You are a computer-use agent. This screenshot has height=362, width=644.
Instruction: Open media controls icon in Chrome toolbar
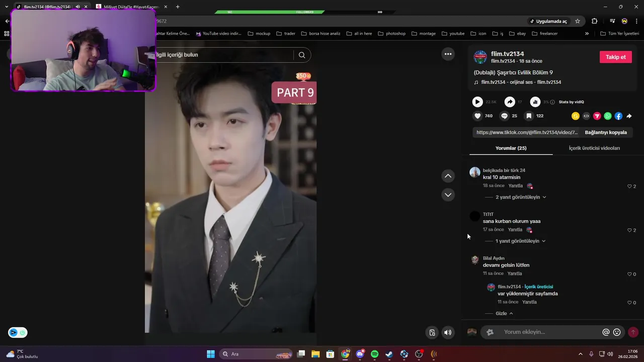click(612, 21)
